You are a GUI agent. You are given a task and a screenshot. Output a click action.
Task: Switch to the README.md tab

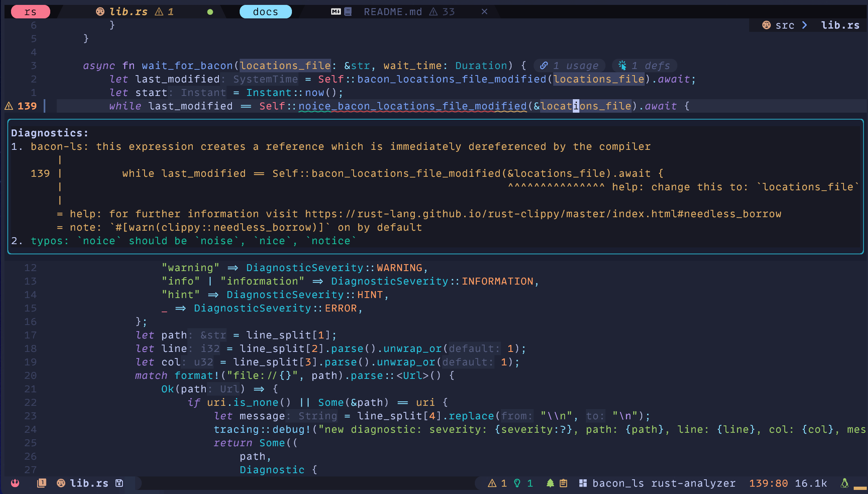click(x=393, y=12)
